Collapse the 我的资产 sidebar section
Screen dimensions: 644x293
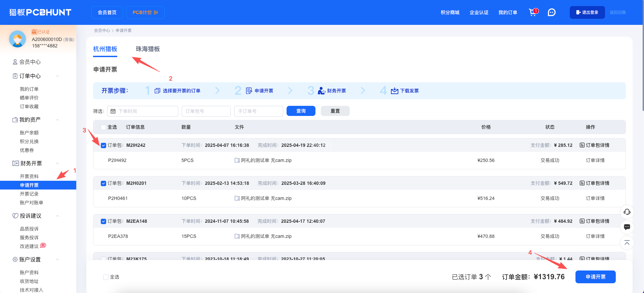coord(57,120)
